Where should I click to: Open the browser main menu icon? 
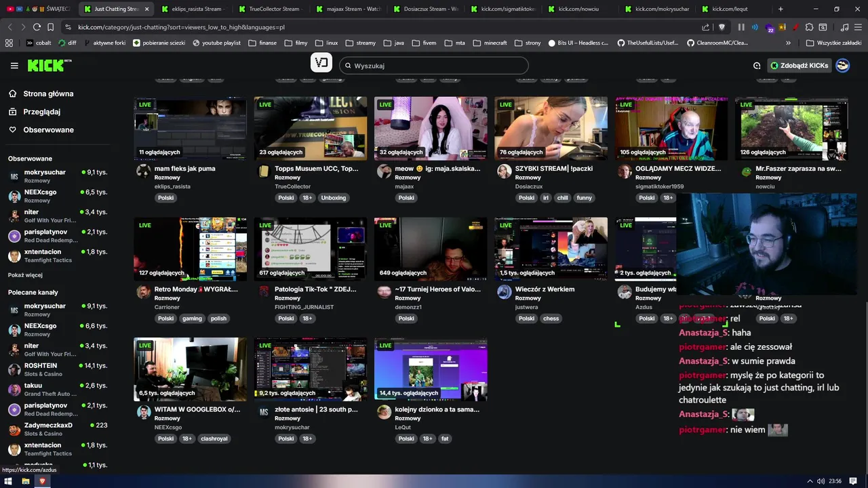858,27
